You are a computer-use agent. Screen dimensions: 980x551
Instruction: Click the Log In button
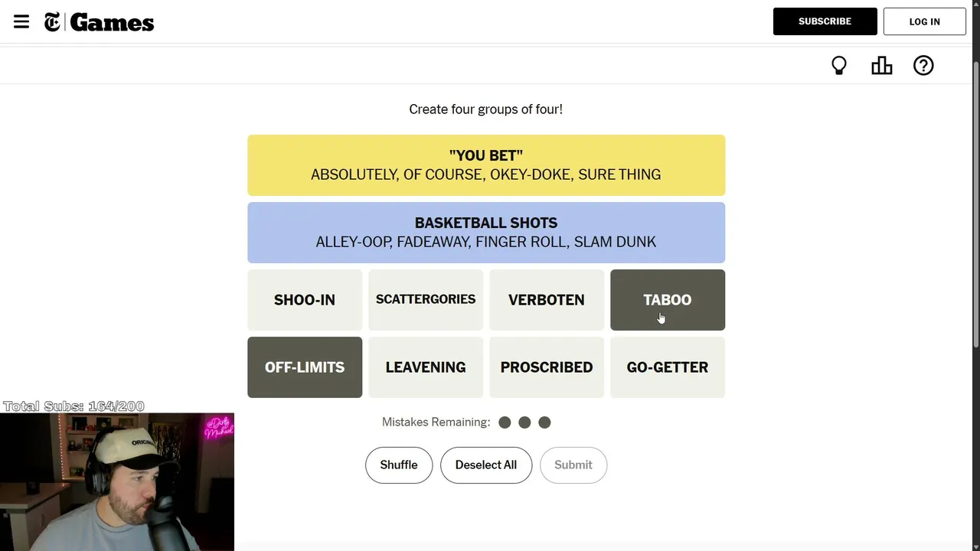point(924,21)
